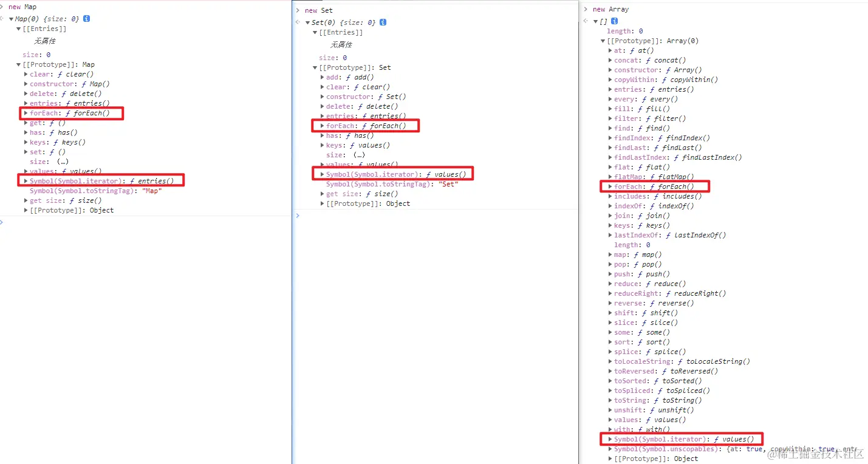868x464 pixels.
Task: Expand the Map prototype's forEach function
Action: [26, 113]
